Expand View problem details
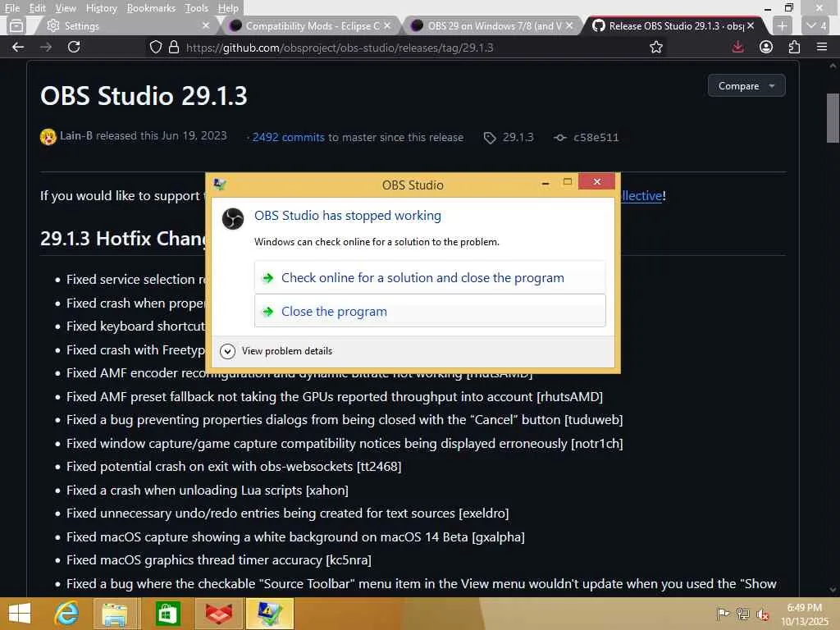The image size is (840, 630). [276, 351]
